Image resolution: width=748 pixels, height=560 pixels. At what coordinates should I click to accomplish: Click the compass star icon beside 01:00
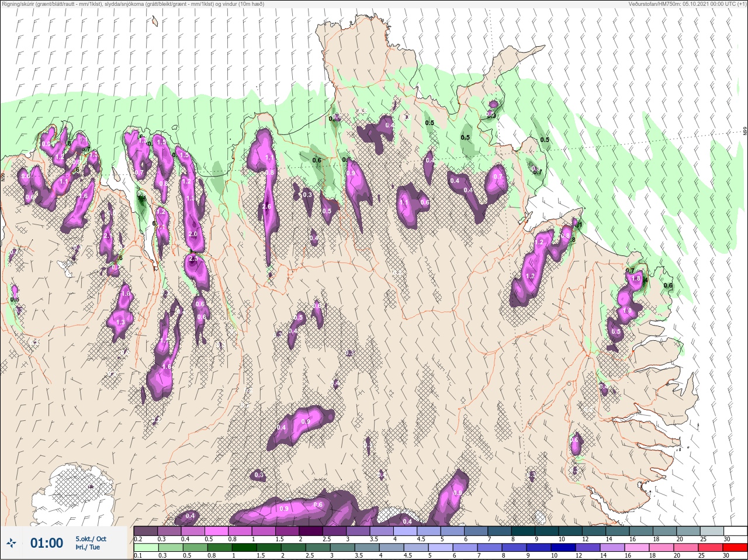[12, 543]
